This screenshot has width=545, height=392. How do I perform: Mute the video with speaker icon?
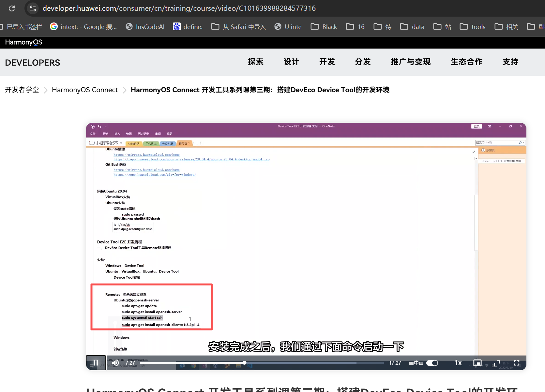(x=115, y=363)
